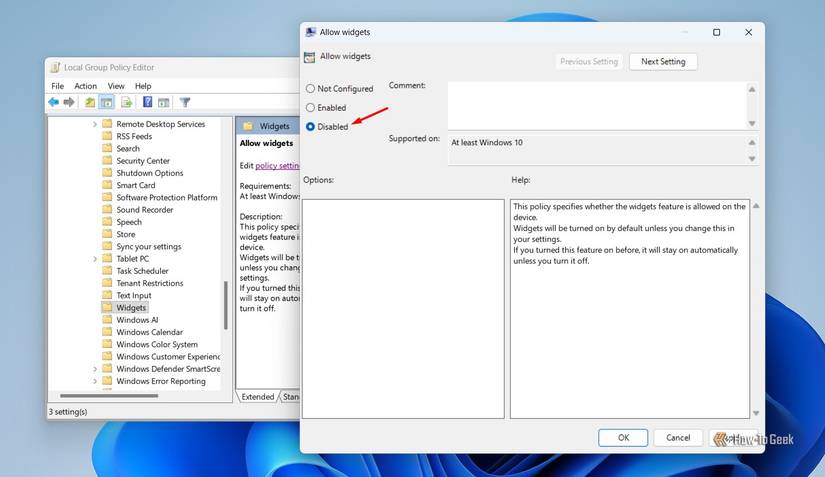Click the Help pane scroll-up arrow
Viewport: 825px width, 477px height.
(x=756, y=206)
